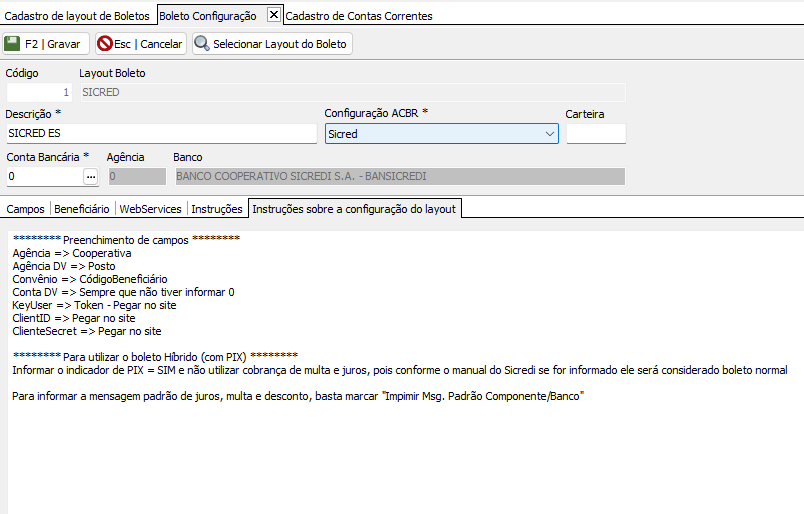Open the Beneficiário tab

click(82, 209)
